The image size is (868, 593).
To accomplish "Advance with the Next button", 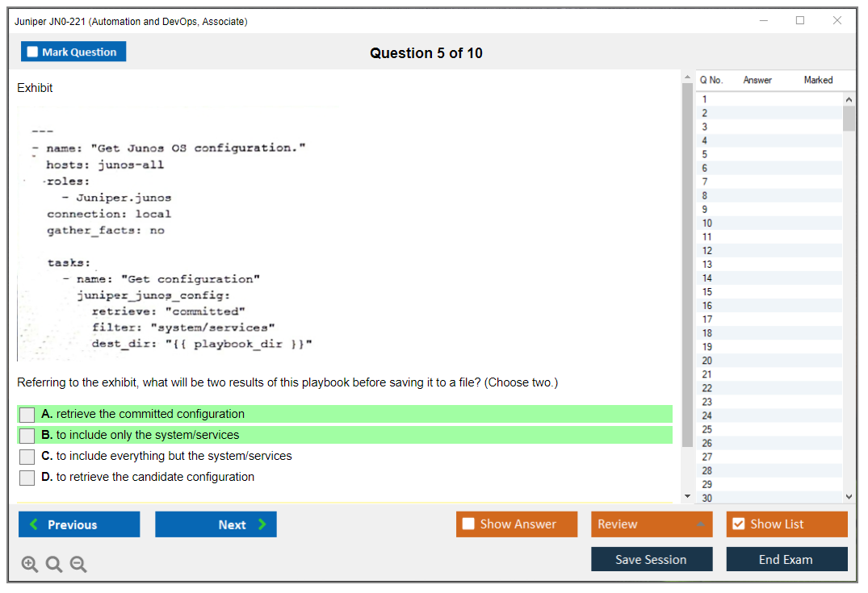I will pyautogui.click(x=216, y=524).
